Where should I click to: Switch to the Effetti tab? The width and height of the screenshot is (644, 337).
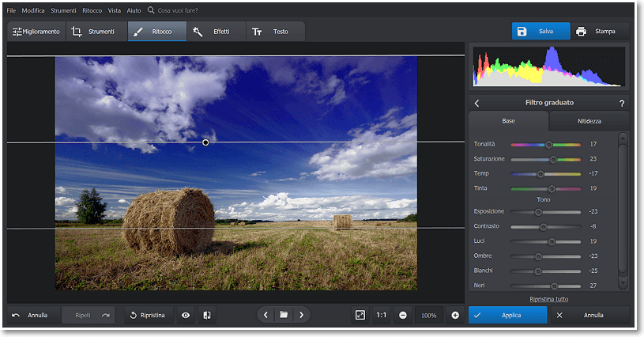click(217, 32)
